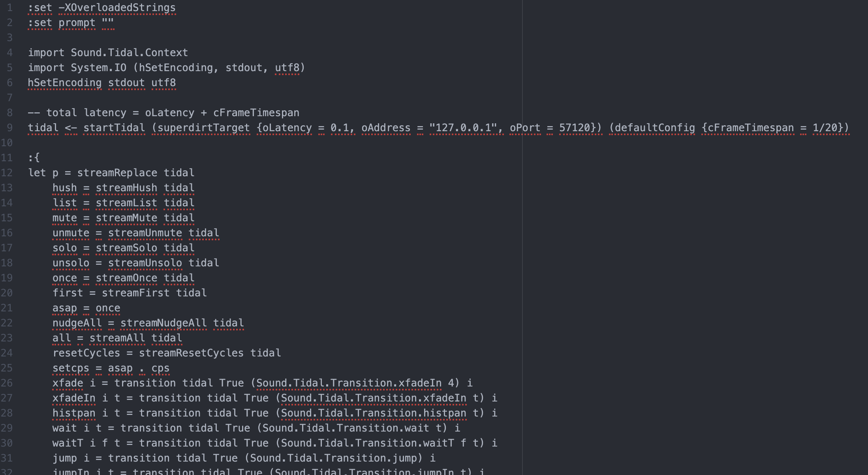The width and height of the screenshot is (868, 475).
Task: Place cursor on the word OverloadedStrings
Action: 120,8
